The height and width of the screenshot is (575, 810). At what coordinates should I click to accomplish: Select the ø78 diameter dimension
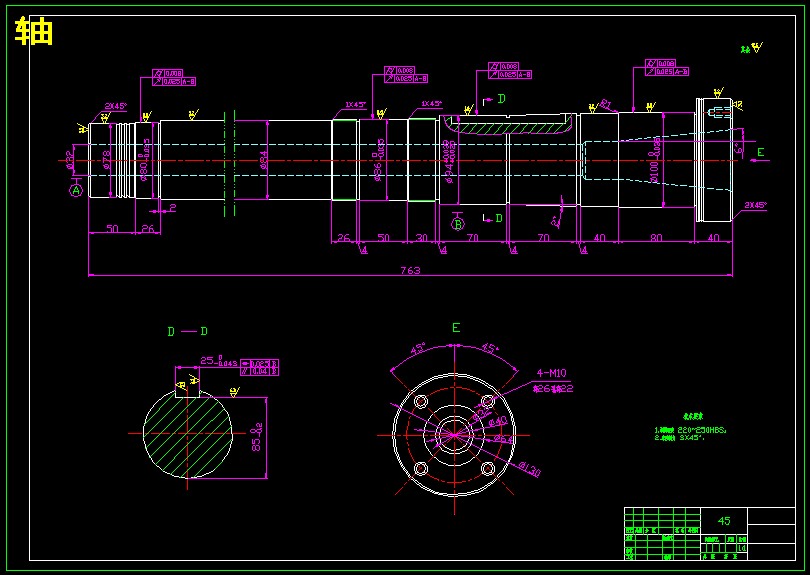106,160
